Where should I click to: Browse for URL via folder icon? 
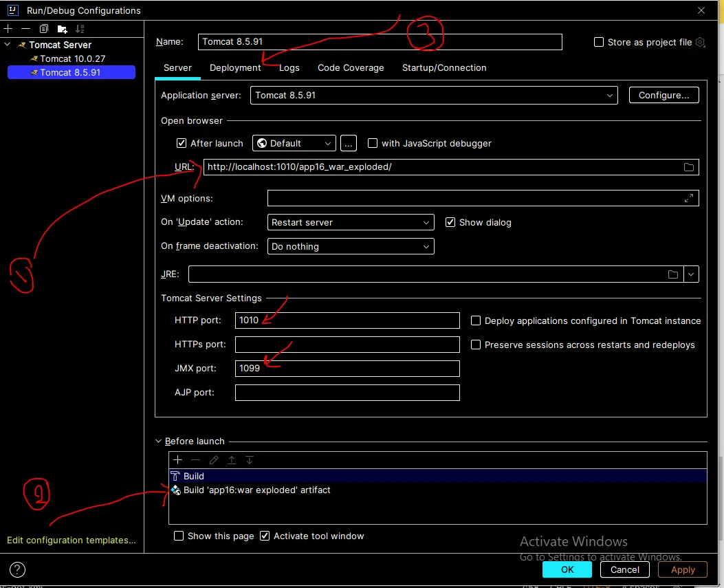coord(688,167)
